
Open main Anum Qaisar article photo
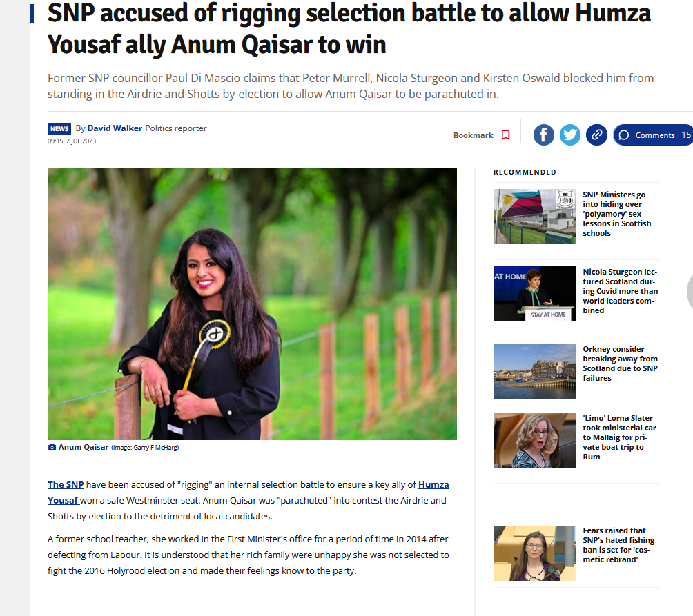point(252,304)
